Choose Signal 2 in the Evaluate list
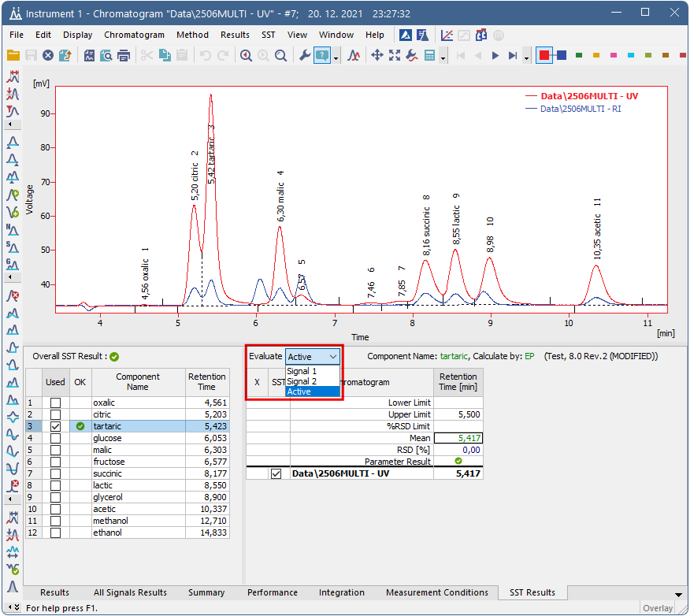Viewport: 690px width, 616px height. (313, 381)
